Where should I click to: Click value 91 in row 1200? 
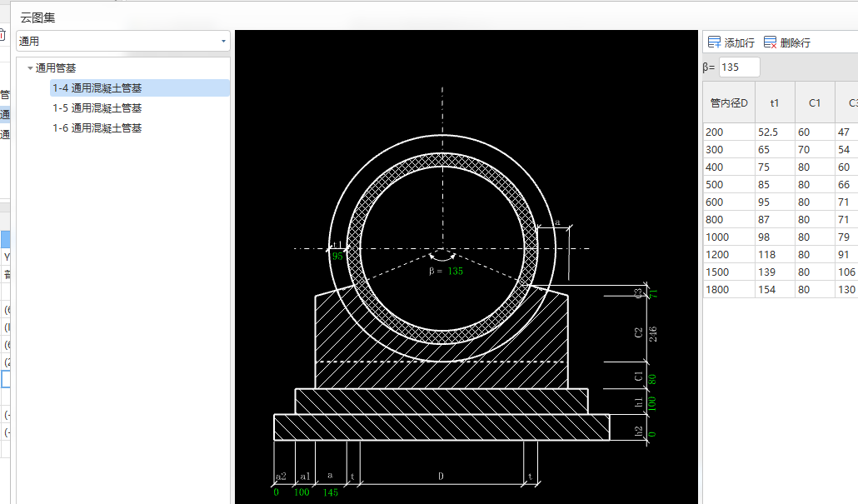(x=846, y=254)
